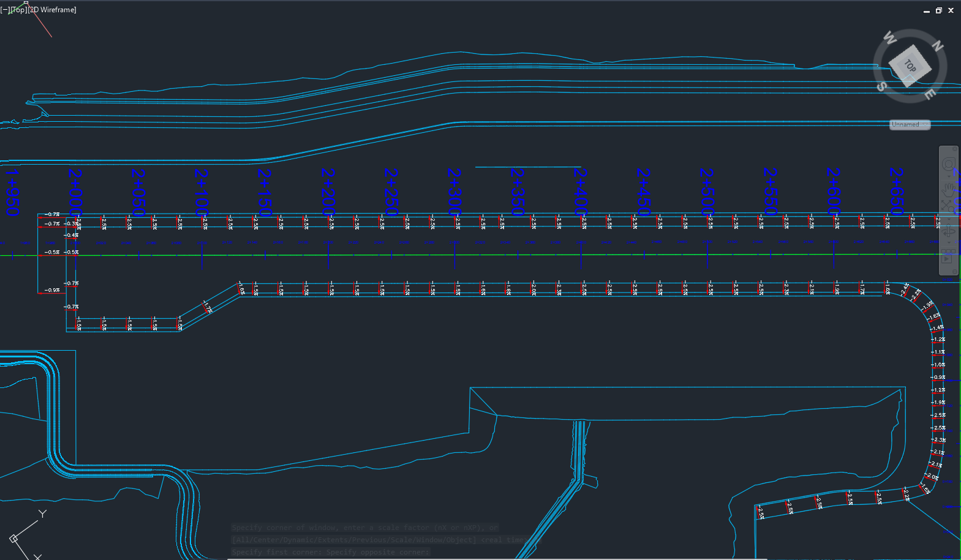
Task: Rotate view to West on ViewCube compass
Action: pyautogui.click(x=889, y=39)
